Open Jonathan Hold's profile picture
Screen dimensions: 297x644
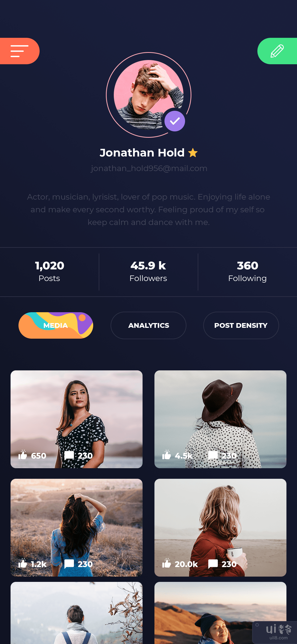tap(149, 95)
